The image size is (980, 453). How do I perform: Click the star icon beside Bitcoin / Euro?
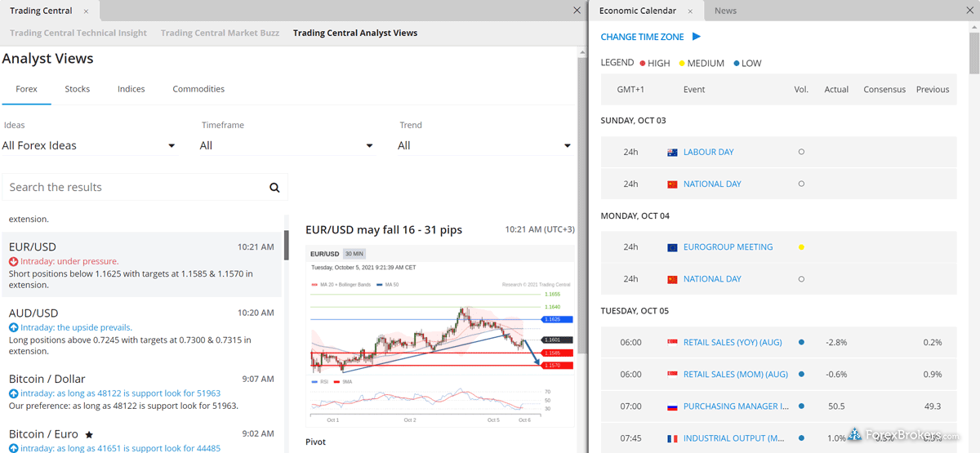coord(89,434)
